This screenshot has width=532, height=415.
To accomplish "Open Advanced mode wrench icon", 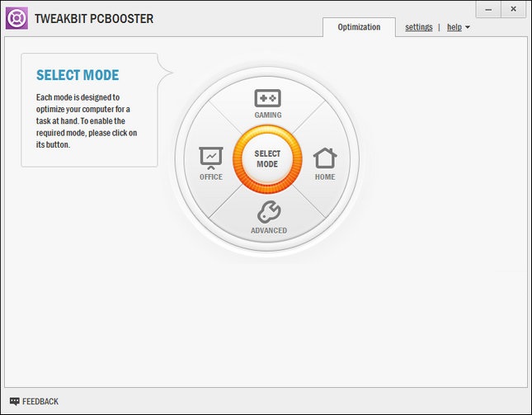I will pyautogui.click(x=269, y=212).
